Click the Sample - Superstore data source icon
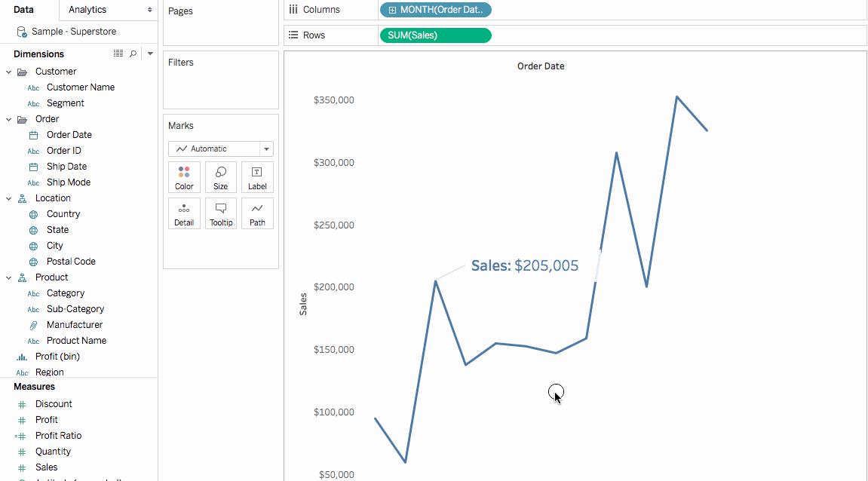Image resolution: width=868 pixels, height=481 pixels. pyautogui.click(x=22, y=32)
